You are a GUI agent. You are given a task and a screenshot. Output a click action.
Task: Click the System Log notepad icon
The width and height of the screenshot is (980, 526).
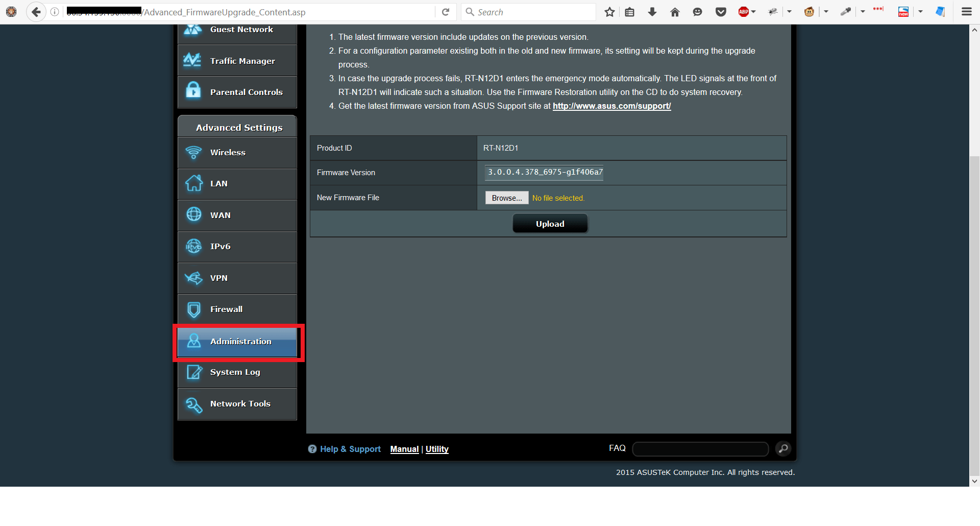point(194,372)
